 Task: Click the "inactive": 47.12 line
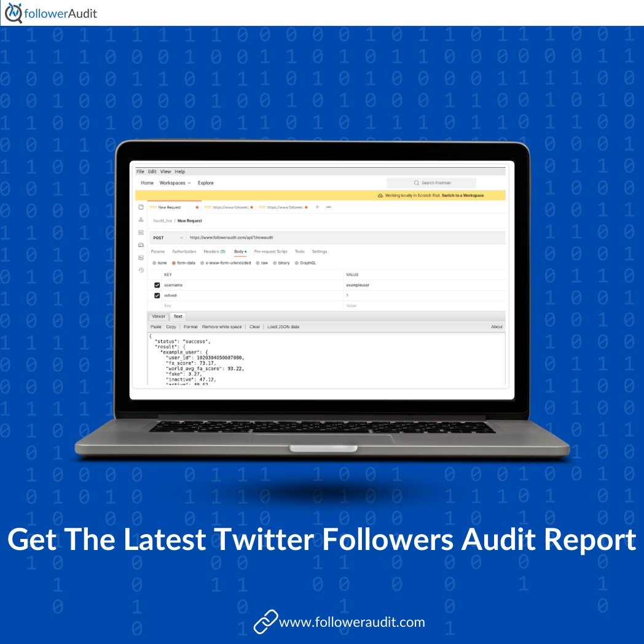(191, 380)
